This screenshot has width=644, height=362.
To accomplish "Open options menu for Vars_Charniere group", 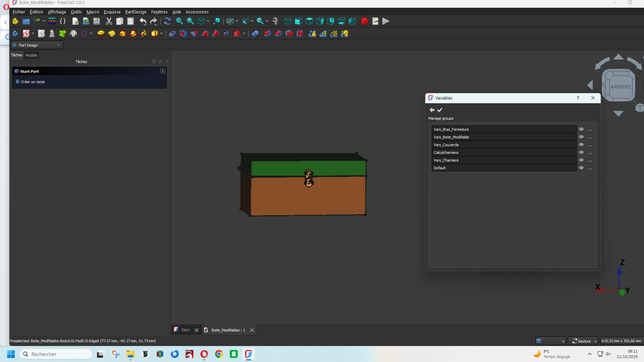I will point(590,161).
